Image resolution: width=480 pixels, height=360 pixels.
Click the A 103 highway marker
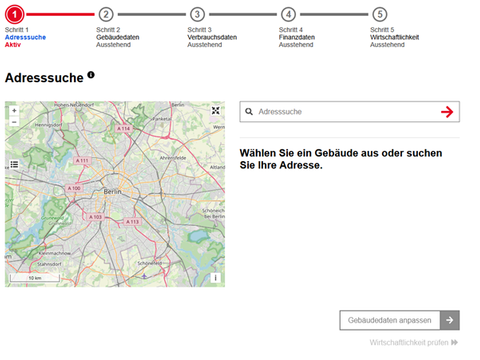pyautogui.click(x=95, y=217)
